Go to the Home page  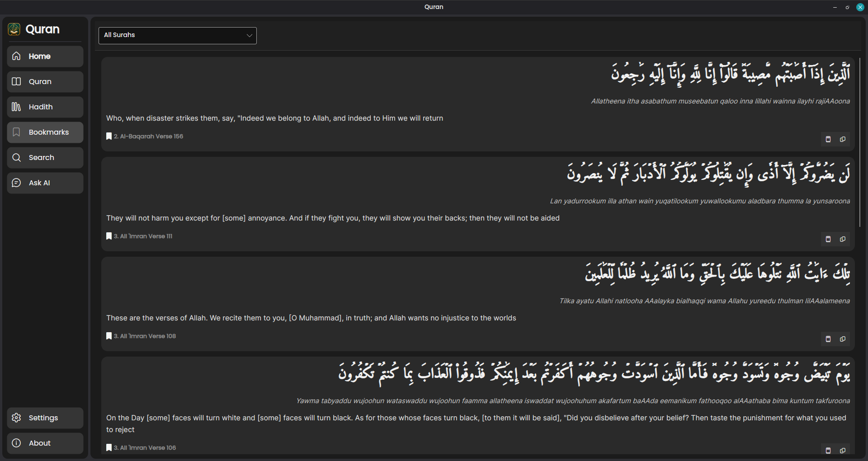45,56
